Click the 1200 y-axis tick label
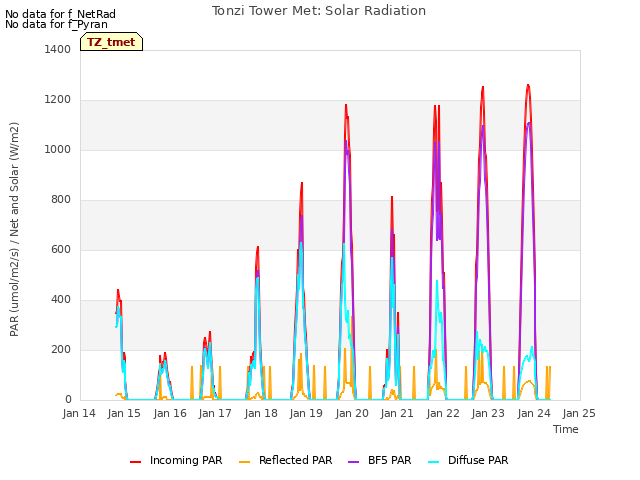Viewport: 640px width, 480px height. (x=58, y=100)
